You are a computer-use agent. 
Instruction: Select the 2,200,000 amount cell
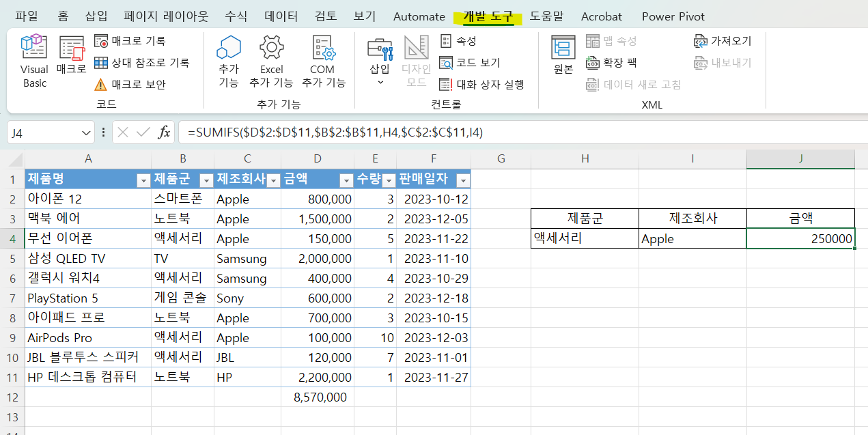click(x=318, y=377)
